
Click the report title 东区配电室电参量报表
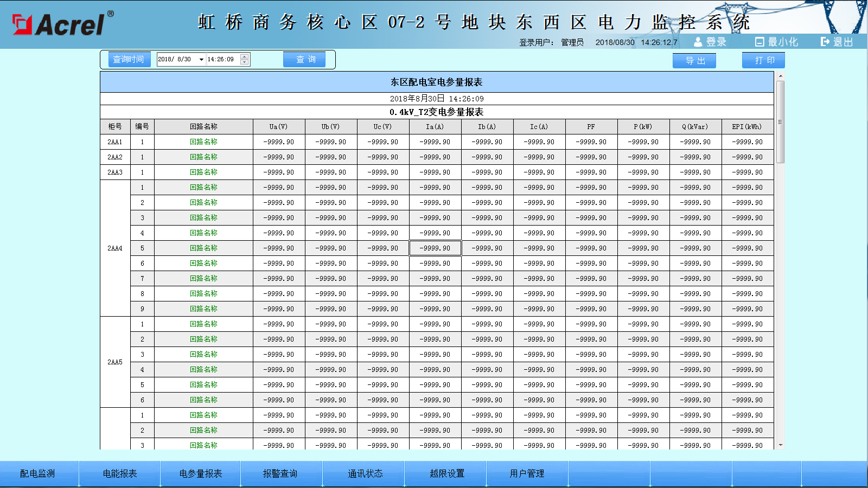click(x=437, y=82)
